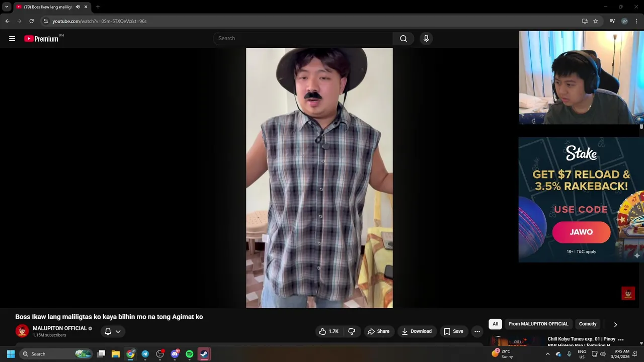Viewport: 644px width, 362px height.
Task: Open the clock and date flyout
Action: [x=620, y=354]
